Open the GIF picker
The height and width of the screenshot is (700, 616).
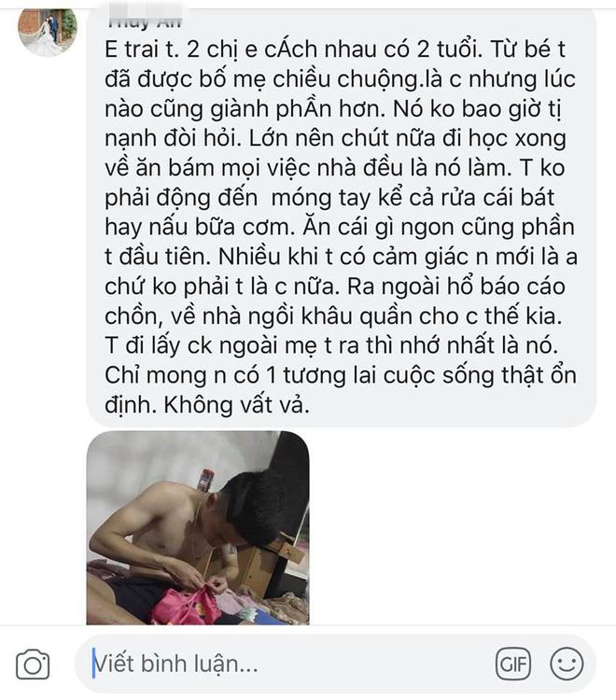[x=513, y=664]
